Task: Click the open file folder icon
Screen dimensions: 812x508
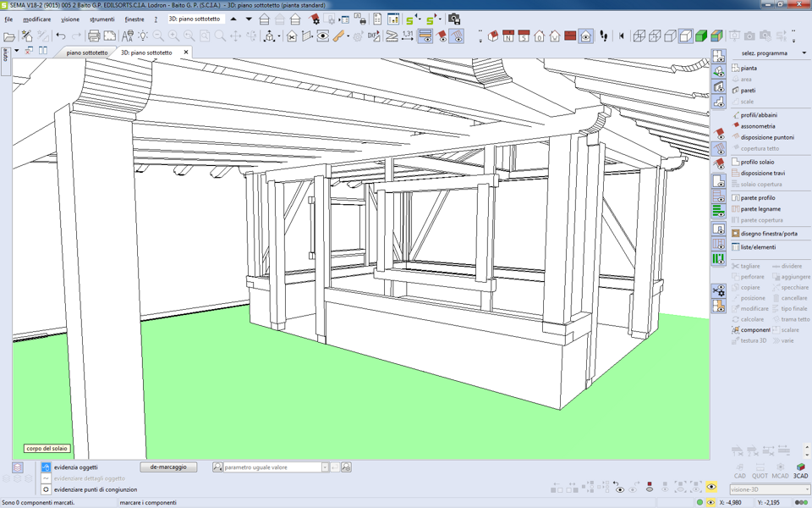Action: point(9,36)
